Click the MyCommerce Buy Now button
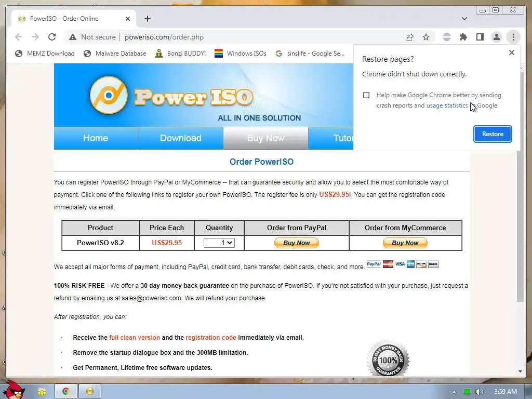This screenshot has width=532, height=399. tap(405, 243)
